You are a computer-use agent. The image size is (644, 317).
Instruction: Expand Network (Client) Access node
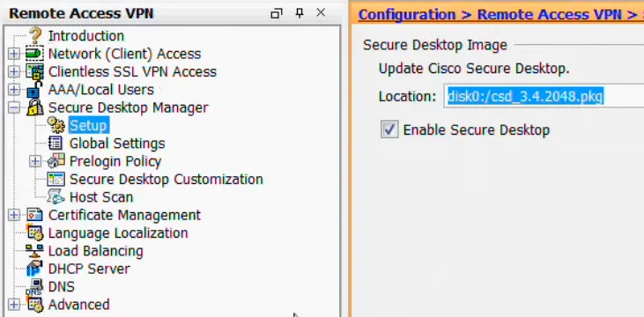14,54
